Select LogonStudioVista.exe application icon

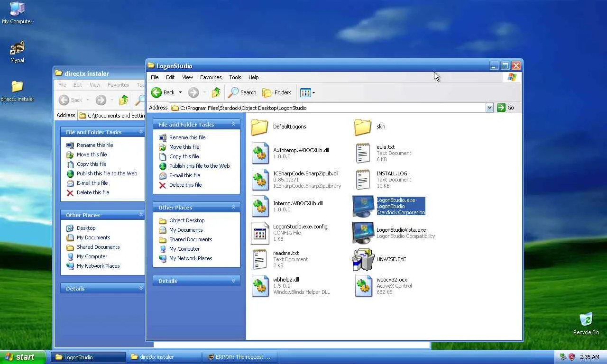point(363,233)
